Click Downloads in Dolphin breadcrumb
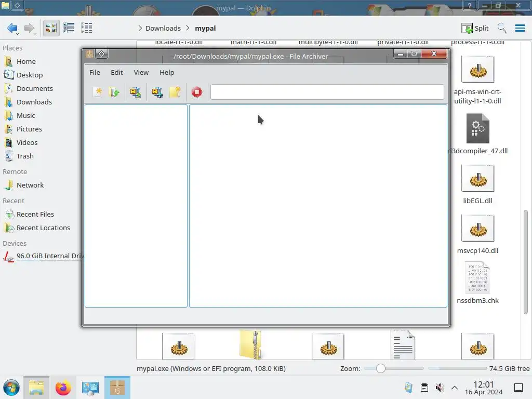Screen dimensions: 532x399 (x=163, y=28)
